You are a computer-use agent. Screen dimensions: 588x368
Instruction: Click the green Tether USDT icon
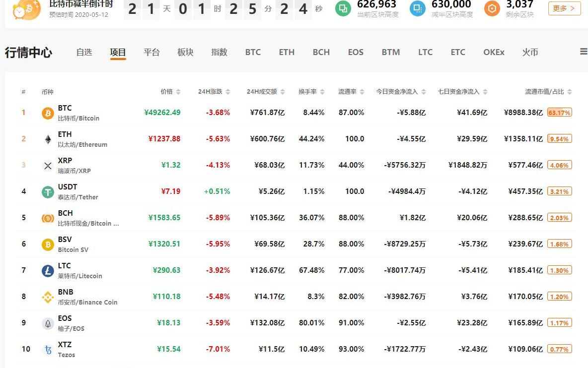48,192
